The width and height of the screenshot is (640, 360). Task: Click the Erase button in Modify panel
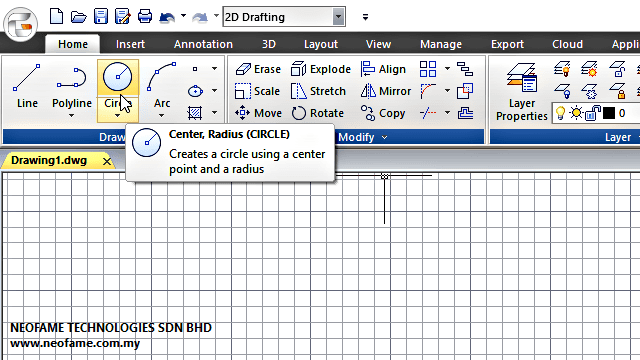point(258,69)
